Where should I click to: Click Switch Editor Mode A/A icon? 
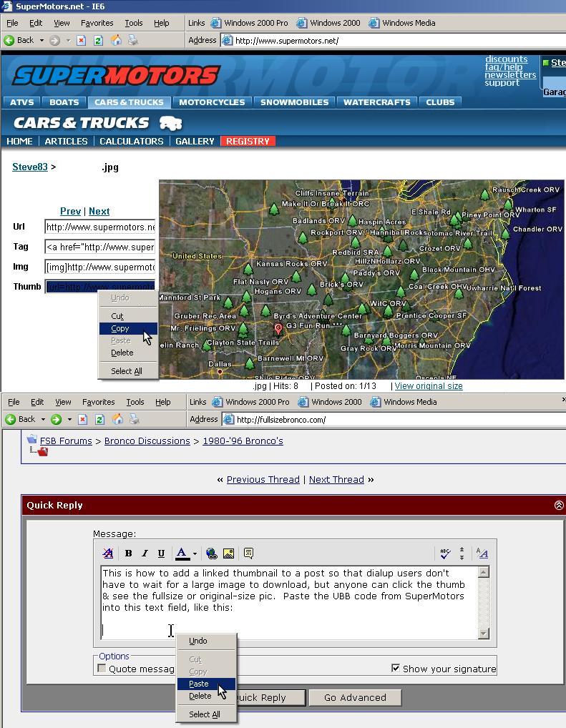[482, 553]
